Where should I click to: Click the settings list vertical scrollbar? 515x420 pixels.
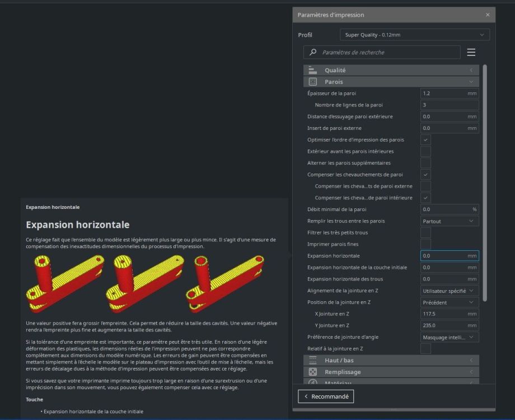point(485,183)
